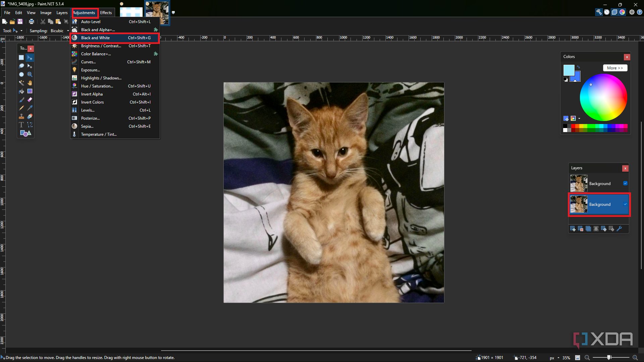Open the File menu
Screen dimensions: 644x362
[7, 13]
